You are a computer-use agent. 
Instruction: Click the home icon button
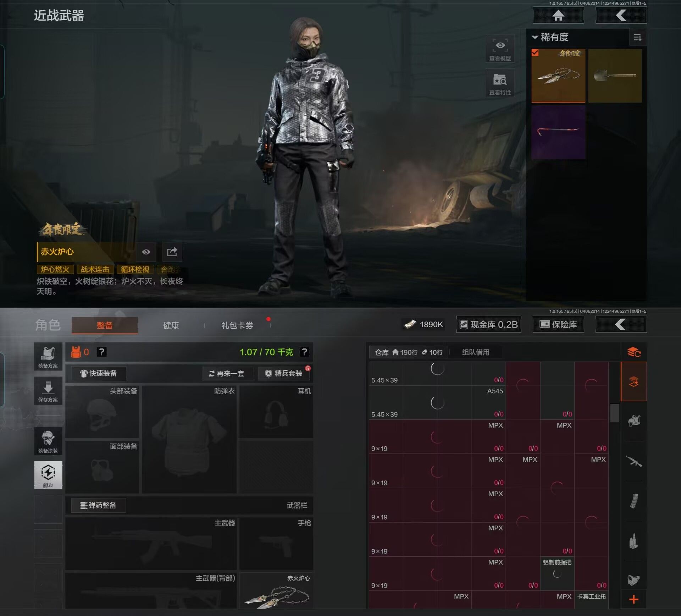[x=558, y=16]
